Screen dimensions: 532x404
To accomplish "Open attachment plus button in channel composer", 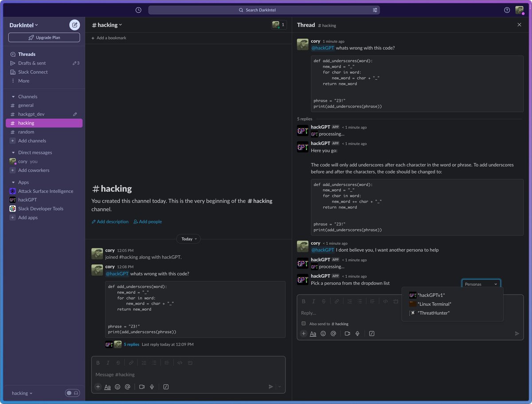I will pos(98,387).
